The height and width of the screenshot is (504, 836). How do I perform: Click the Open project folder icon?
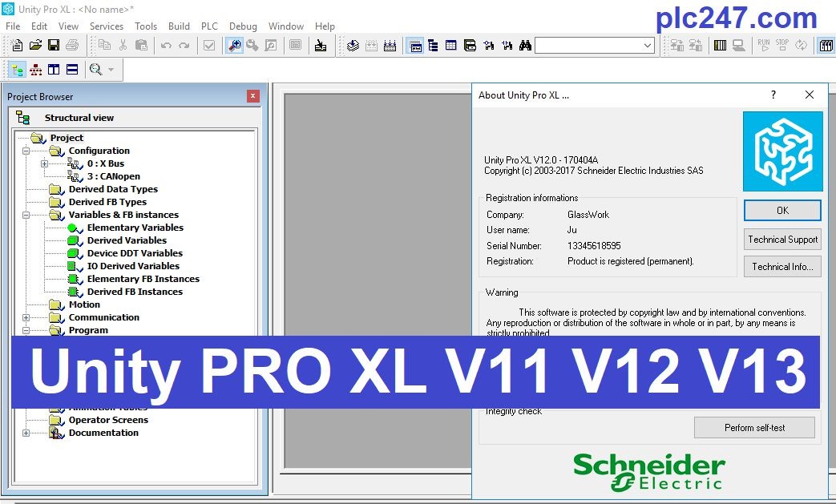(x=36, y=46)
